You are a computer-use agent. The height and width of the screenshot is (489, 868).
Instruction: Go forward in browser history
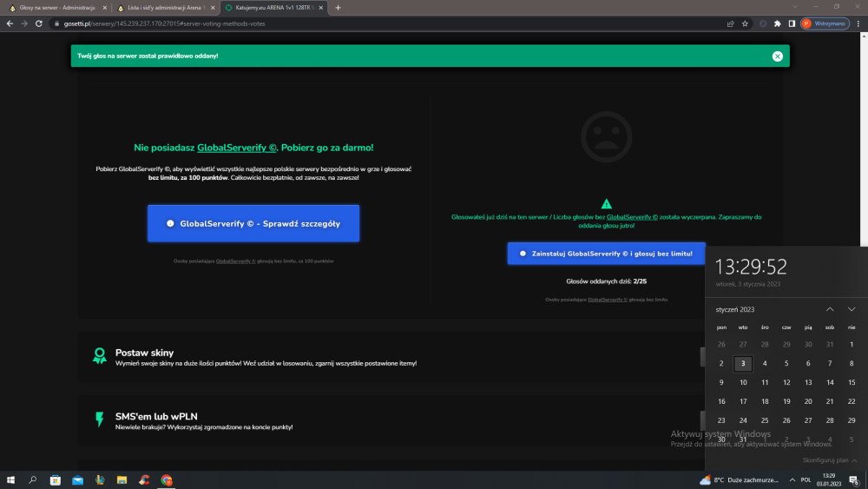click(x=24, y=23)
